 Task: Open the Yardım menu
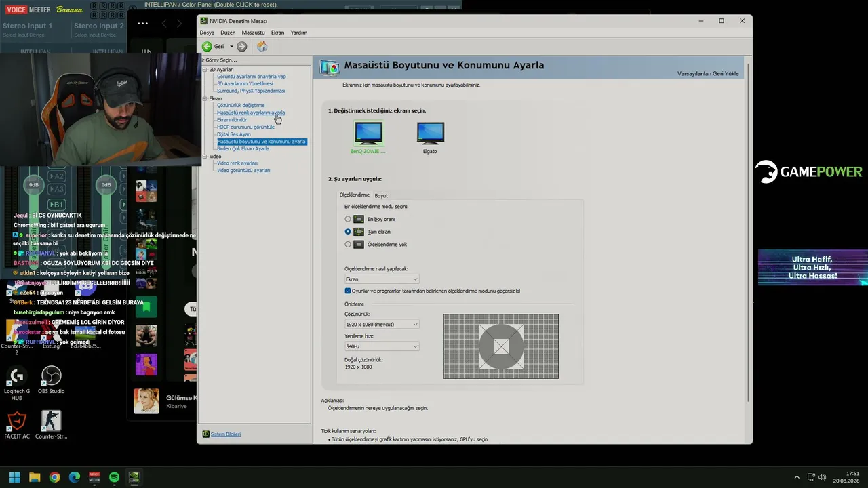(299, 33)
